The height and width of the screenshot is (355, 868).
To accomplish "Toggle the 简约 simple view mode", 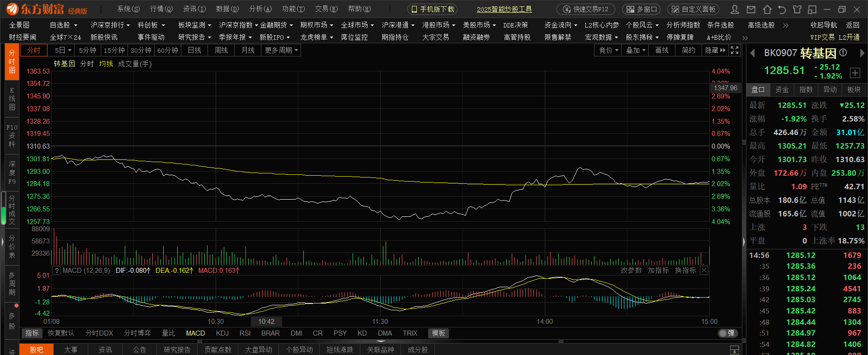I will 689,50.
